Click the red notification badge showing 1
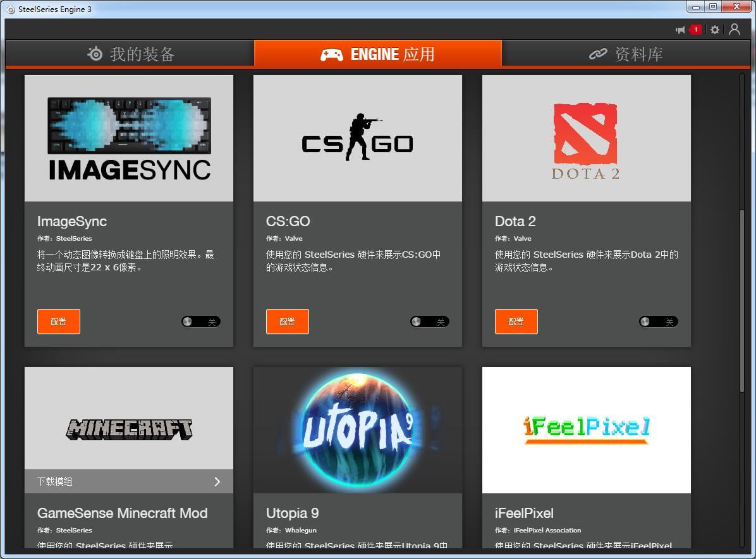 pyautogui.click(x=695, y=30)
